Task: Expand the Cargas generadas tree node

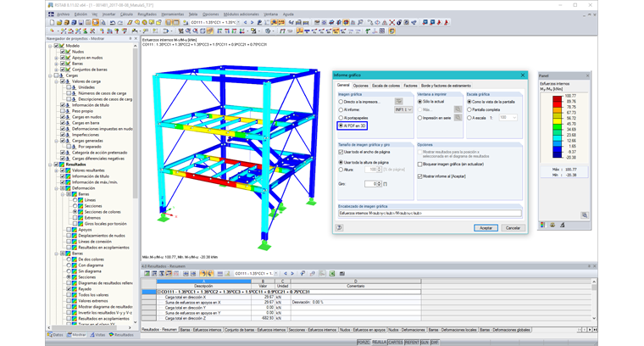Action: click(56, 141)
